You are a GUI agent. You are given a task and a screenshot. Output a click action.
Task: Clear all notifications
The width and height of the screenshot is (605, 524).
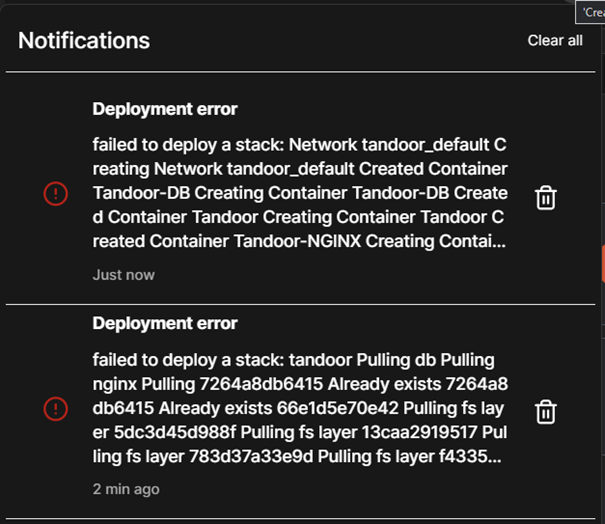click(555, 41)
